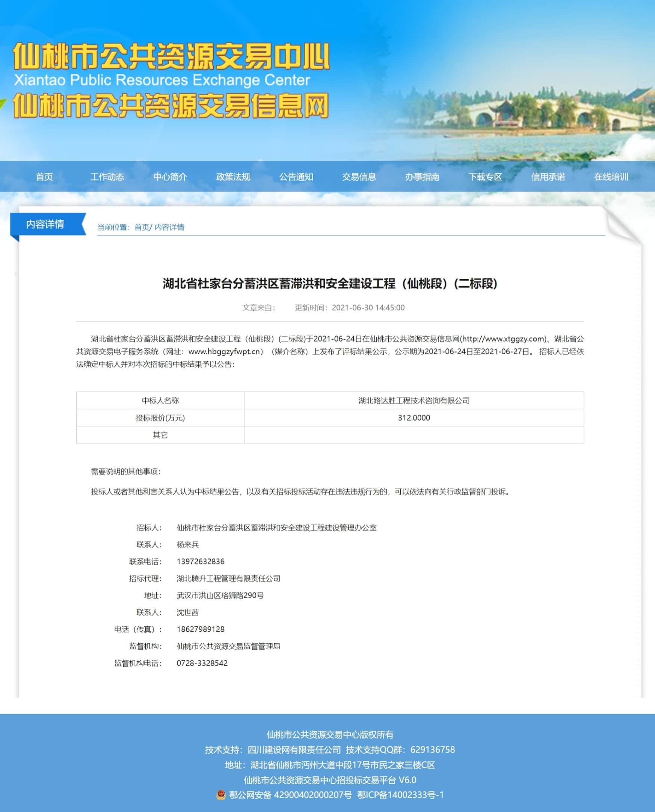Open the 中心简介 menu item
Image resolution: width=655 pixels, height=812 pixels.
(170, 177)
